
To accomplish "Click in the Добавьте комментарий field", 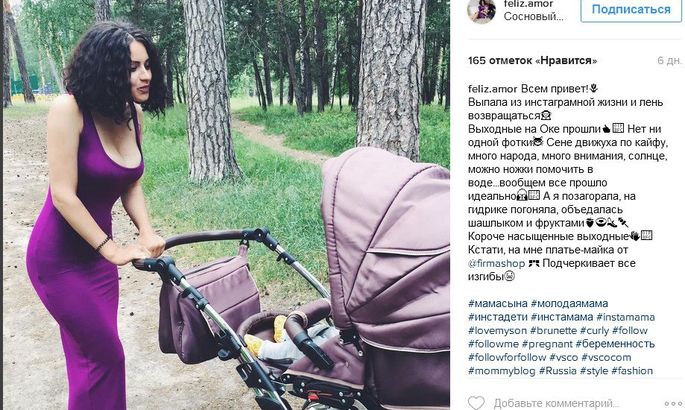I will [x=556, y=403].
